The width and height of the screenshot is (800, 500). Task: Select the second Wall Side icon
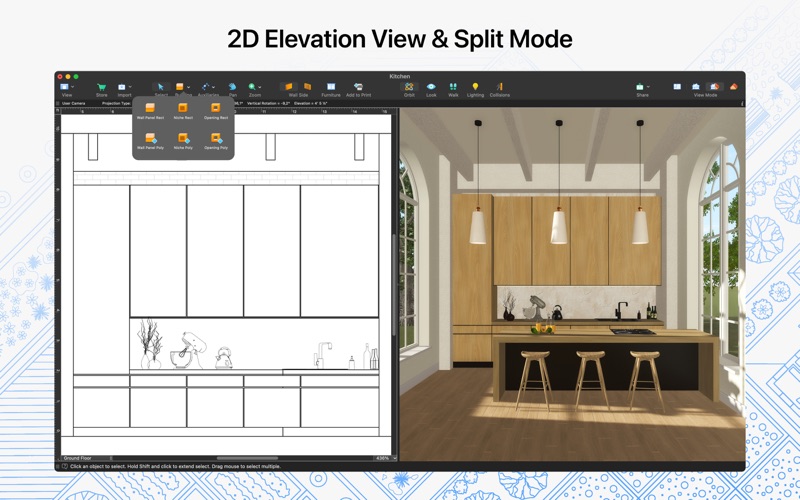307,87
